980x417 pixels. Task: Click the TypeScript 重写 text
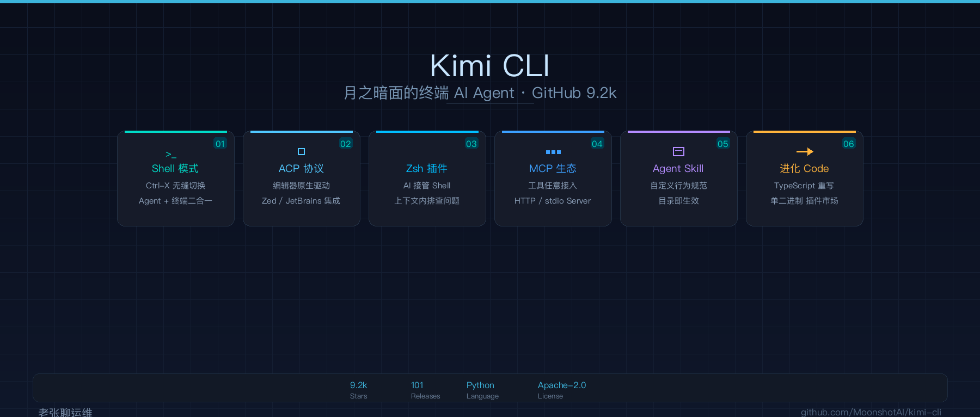804,186
